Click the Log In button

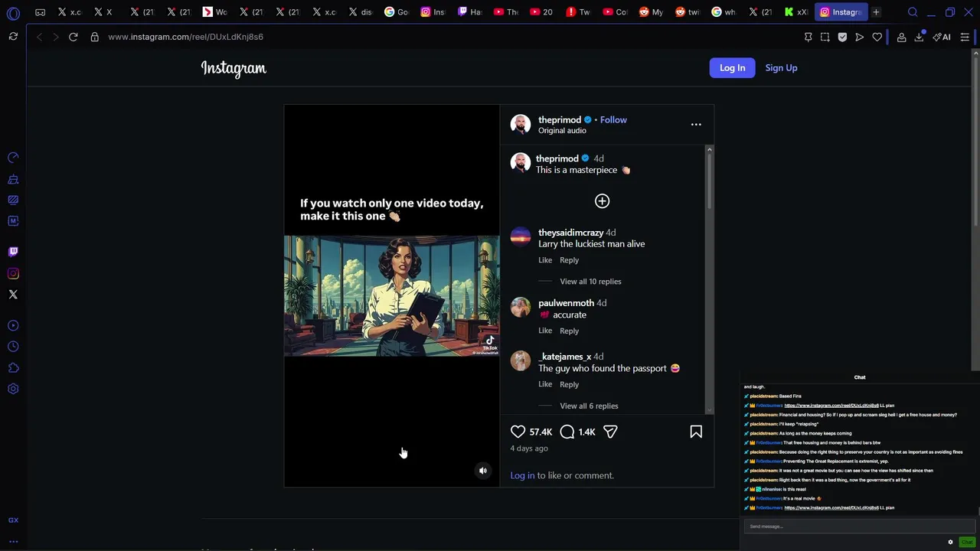732,68
